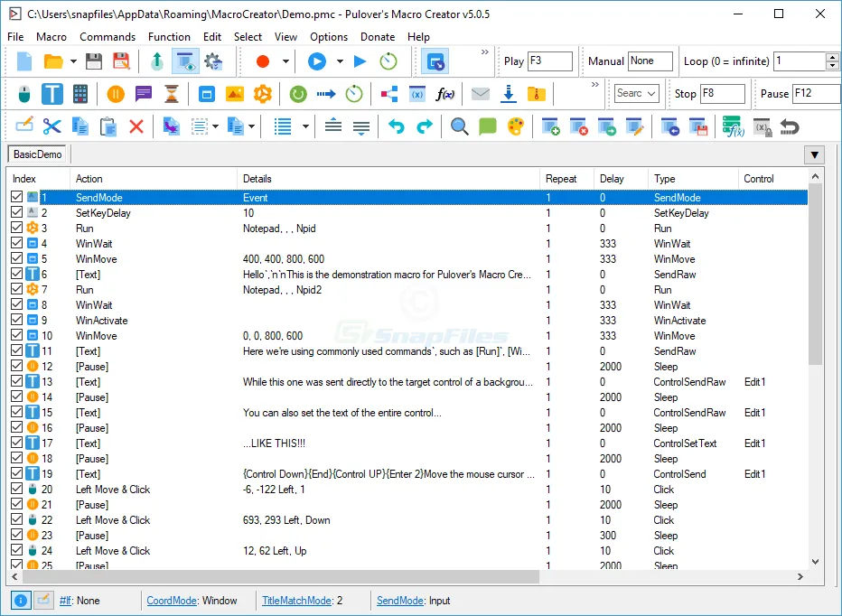Redo with the cyan forward arrow
Viewport: 842px width, 616px height.
tap(425, 126)
